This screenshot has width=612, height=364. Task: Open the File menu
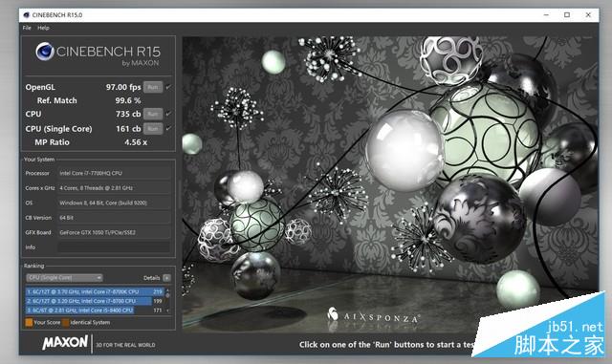[x=27, y=28]
